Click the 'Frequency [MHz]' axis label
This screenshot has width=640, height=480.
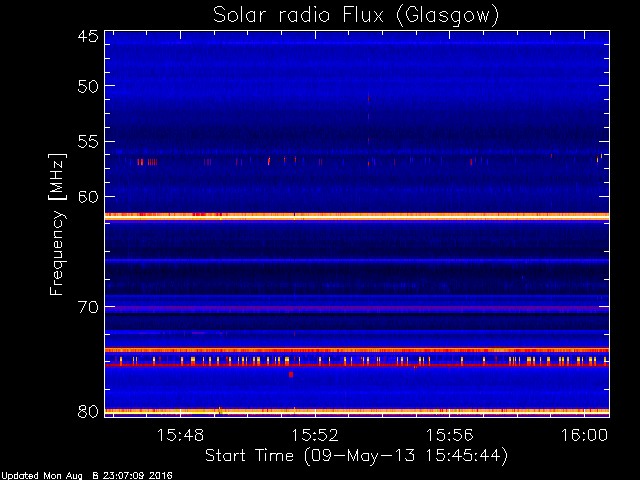click(x=57, y=224)
